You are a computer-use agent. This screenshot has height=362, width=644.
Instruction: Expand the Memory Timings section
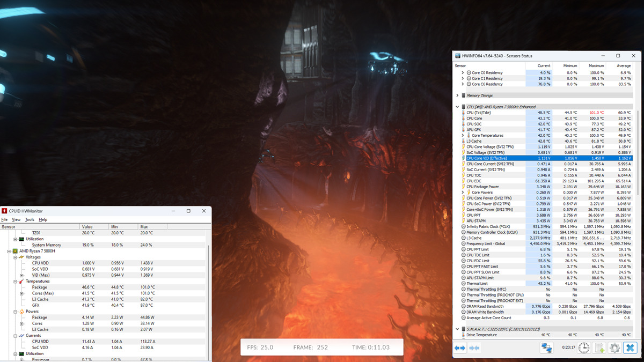[457, 95]
